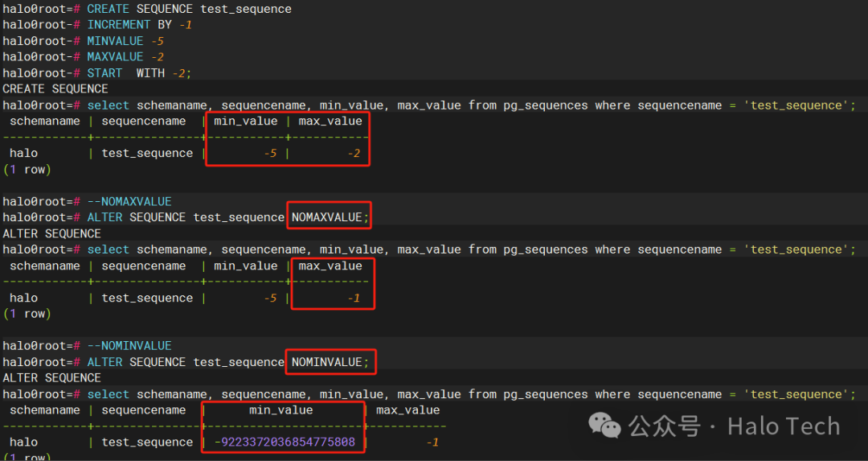Click '-1' beside the -9223372036854775808 value
The height and width of the screenshot is (461, 868).
pyautogui.click(x=432, y=442)
